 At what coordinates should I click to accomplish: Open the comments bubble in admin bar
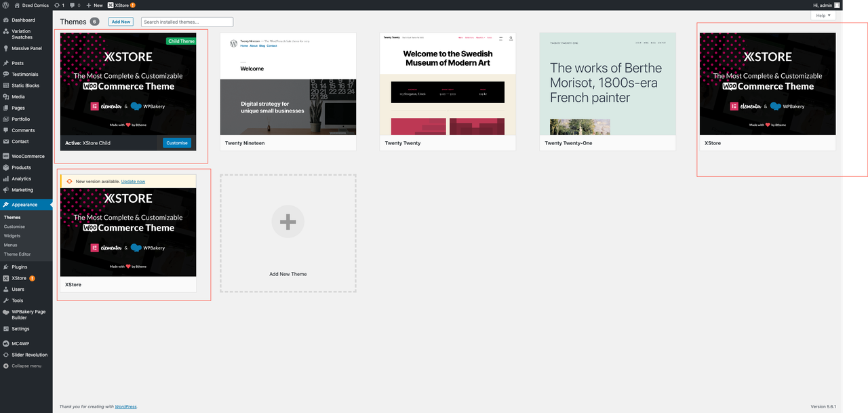point(74,5)
